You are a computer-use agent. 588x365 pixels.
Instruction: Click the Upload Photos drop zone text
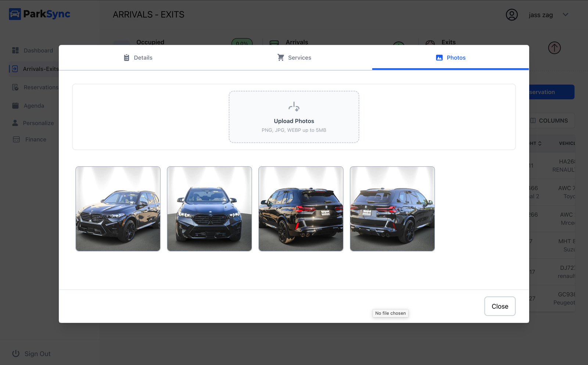[x=294, y=121]
